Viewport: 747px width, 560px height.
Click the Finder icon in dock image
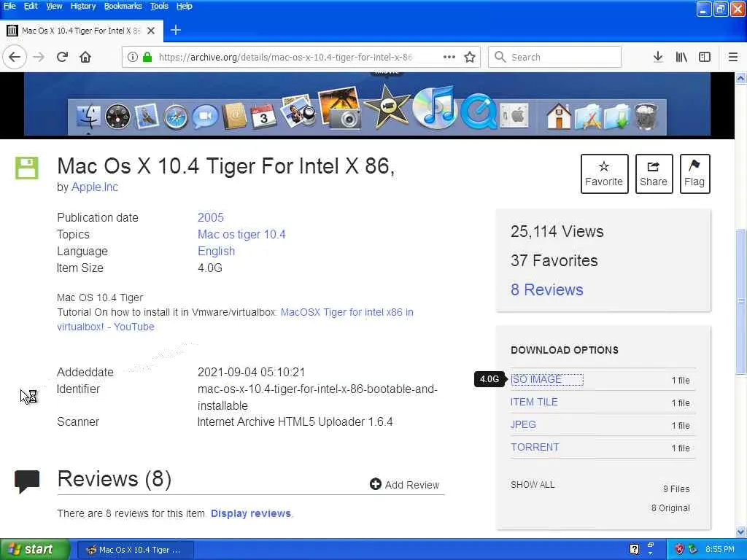tap(88, 116)
